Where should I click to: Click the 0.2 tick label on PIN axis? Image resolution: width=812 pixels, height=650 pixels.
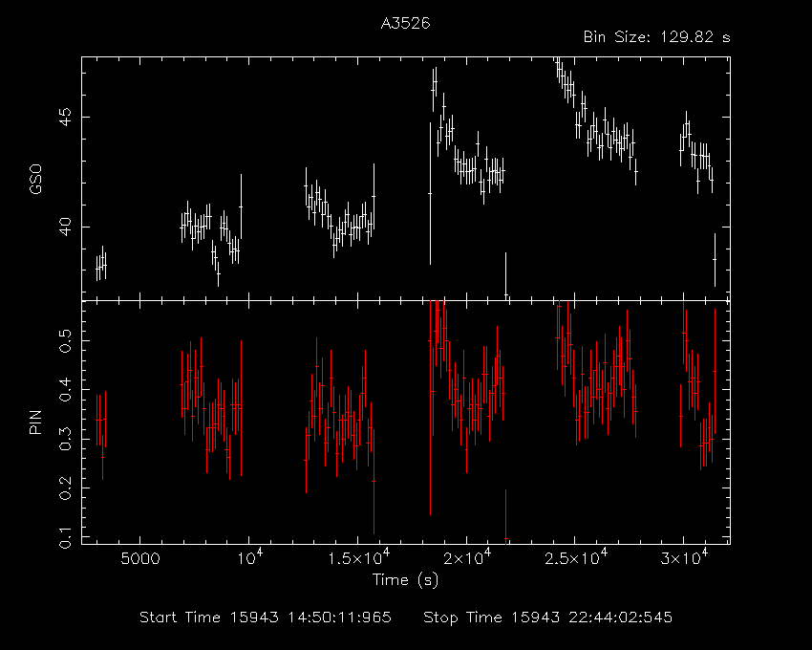pyautogui.click(x=66, y=487)
